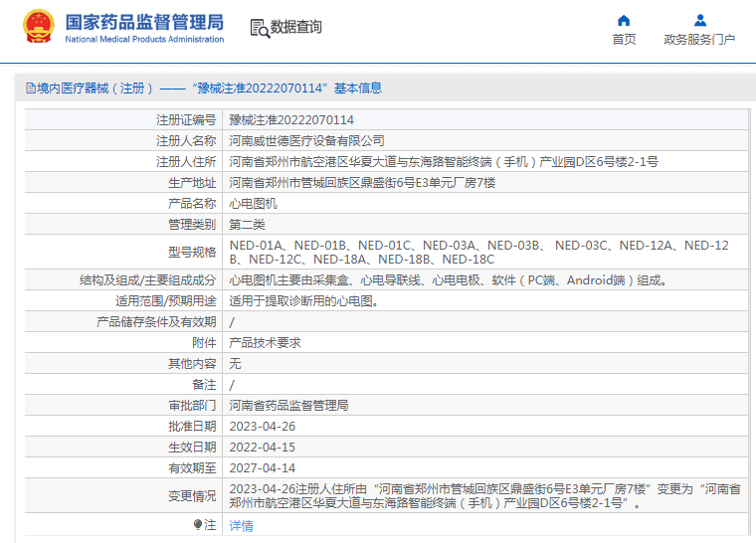This screenshot has width=756, height=543.
Task: Click the 注册证编号 row label
Action: [186, 120]
